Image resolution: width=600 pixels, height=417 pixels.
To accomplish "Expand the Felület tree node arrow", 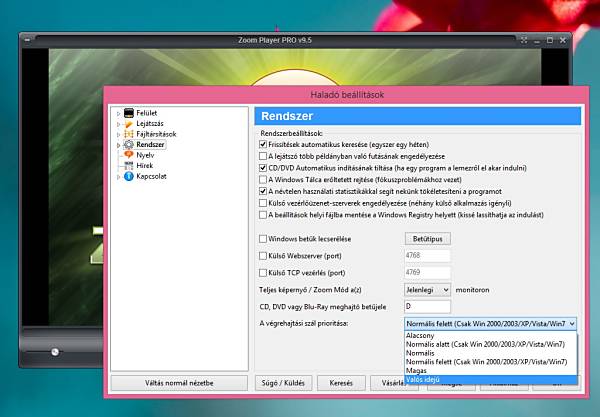I will (x=119, y=114).
